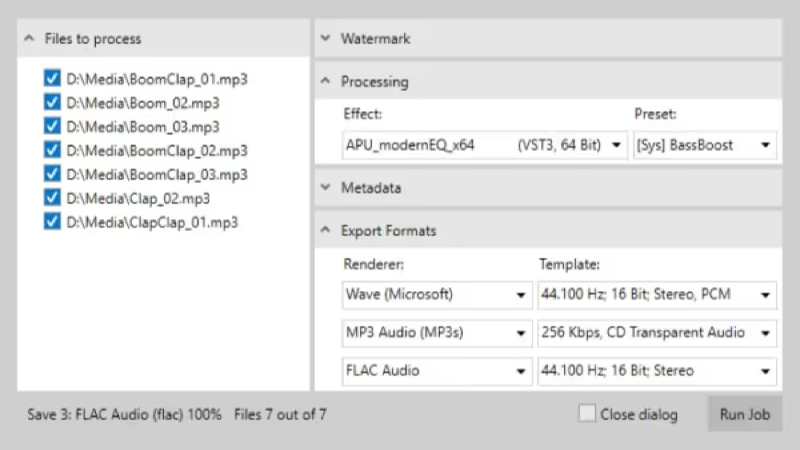Select the D:\Media\BoomClap_03.mp3 file name
The width and height of the screenshot is (800, 450).
click(157, 174)
